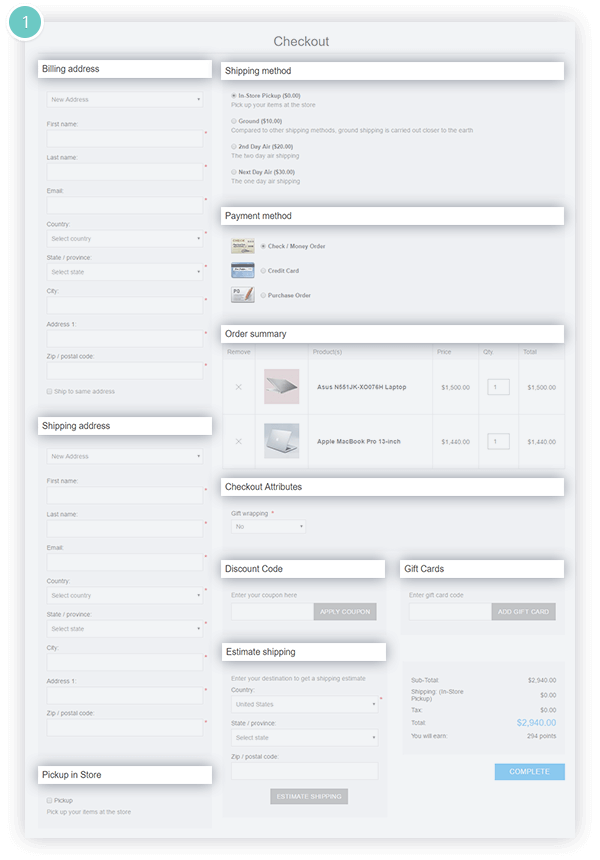Enable the Pickup checkbox in Pickup in Store
600x860 pixels.
pos(49,801)
